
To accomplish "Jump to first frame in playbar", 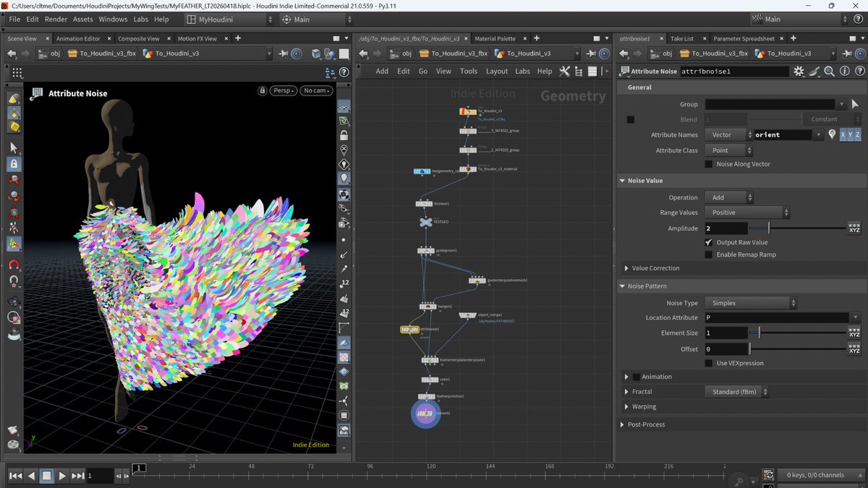I will [14, 476].
